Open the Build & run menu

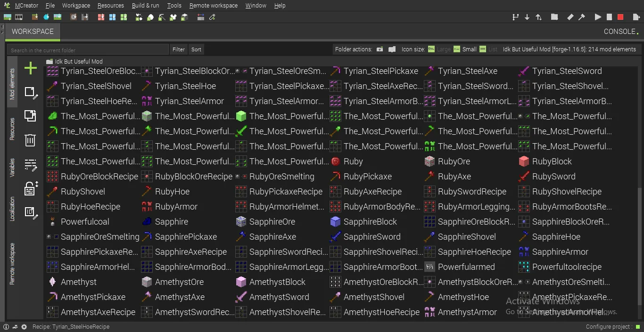tap(145, 6)
